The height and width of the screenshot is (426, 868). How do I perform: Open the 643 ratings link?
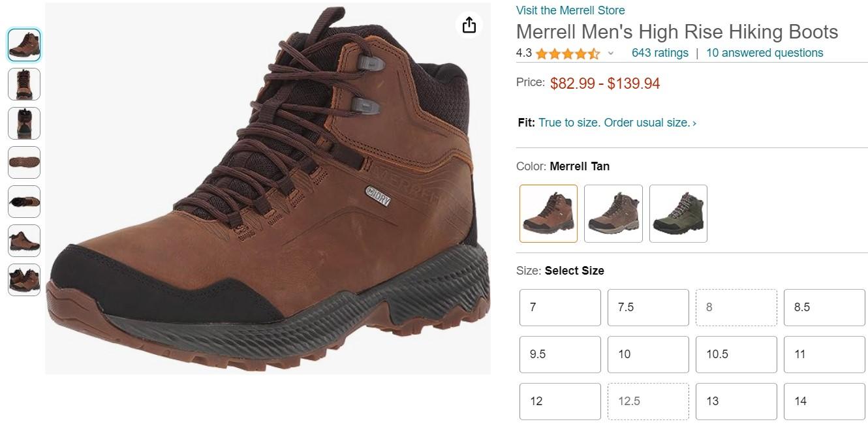click(660, 53)
